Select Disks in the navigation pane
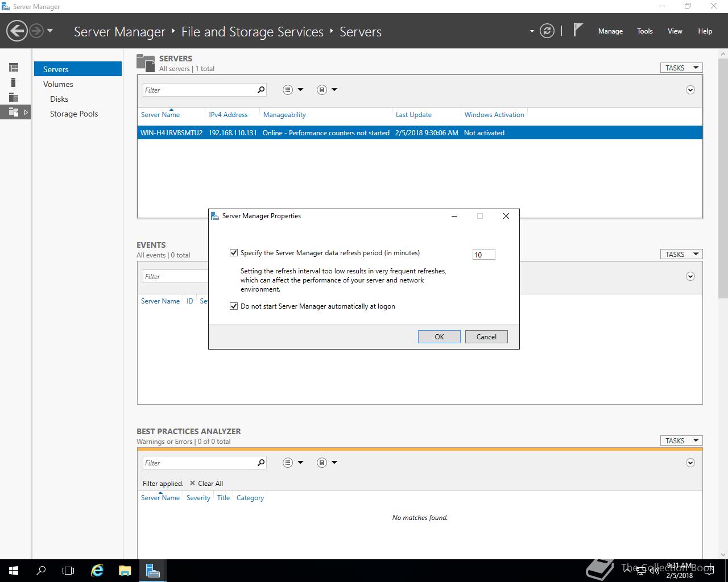The height and width of the screenshot is (582, 728). [59, 99]
